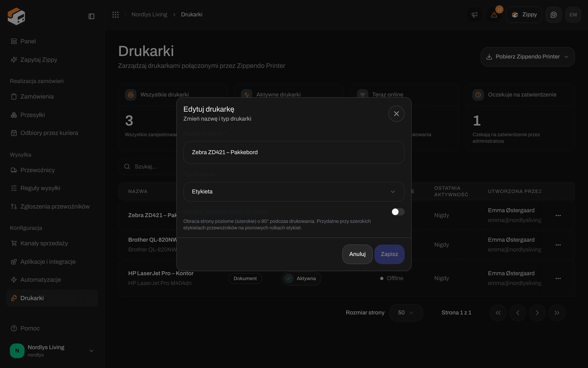Viewport: 588px width, 368px height.
Task: Click Wszystkie drukarki printer icon
Action: click(131, 95)
